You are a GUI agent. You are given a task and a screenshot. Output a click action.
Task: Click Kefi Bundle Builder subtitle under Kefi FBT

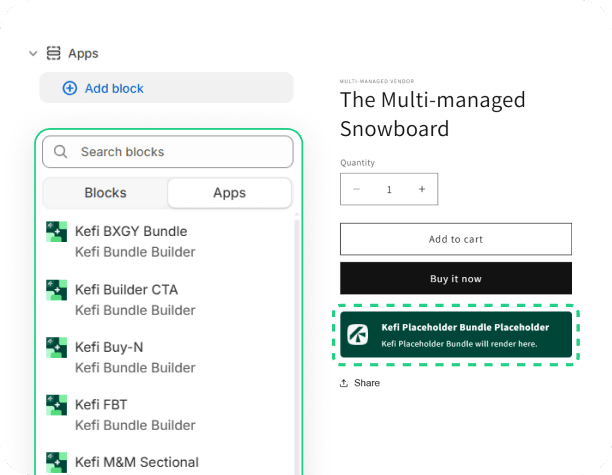click(x=135, y=425)
